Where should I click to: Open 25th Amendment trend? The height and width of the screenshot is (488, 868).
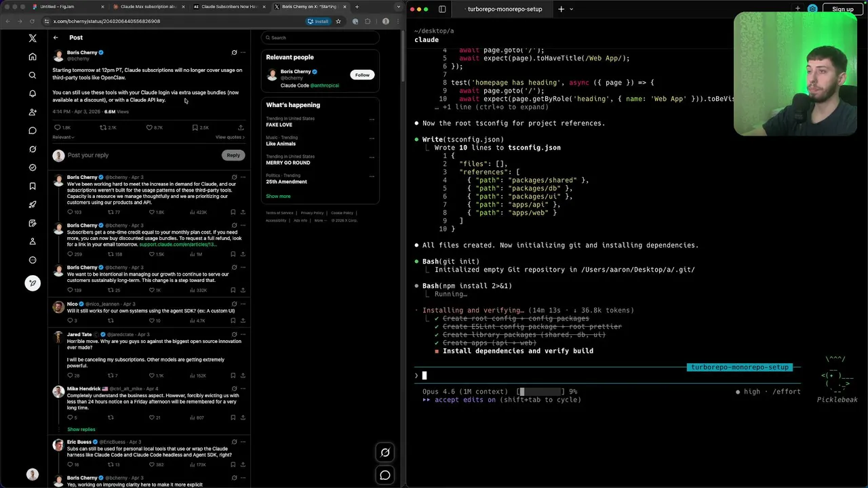click(x=286, y=182)
